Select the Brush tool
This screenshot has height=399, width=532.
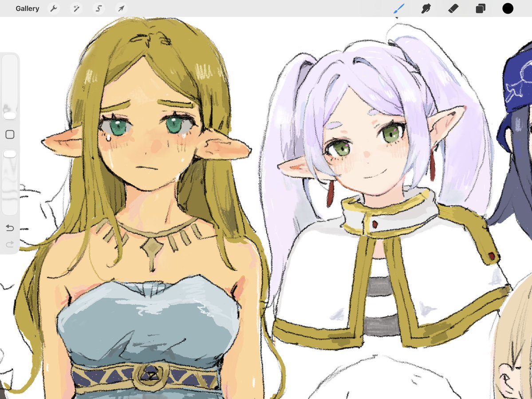[399, 8]
